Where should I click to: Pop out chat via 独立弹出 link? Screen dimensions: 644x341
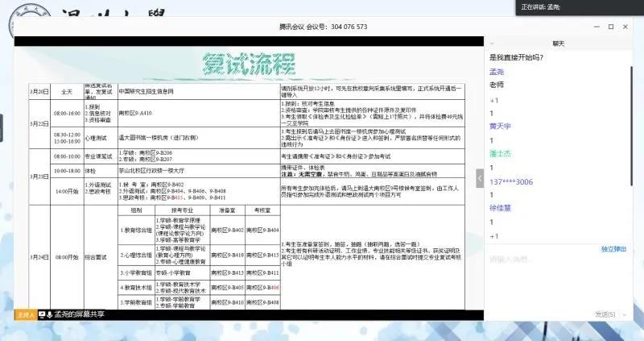coord(613,249)
